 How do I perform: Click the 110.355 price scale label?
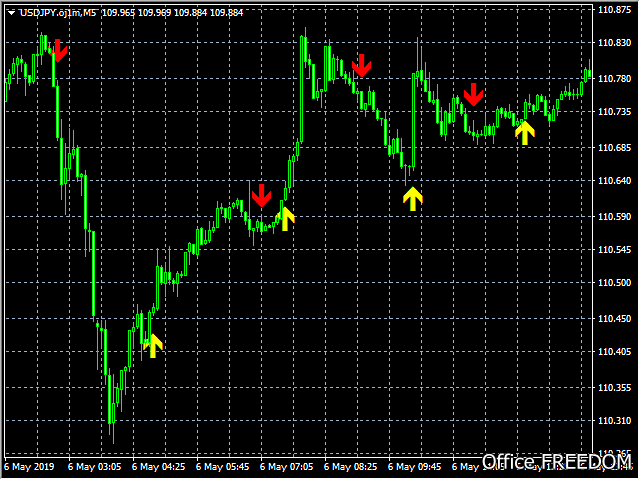[x=614, y=387]
